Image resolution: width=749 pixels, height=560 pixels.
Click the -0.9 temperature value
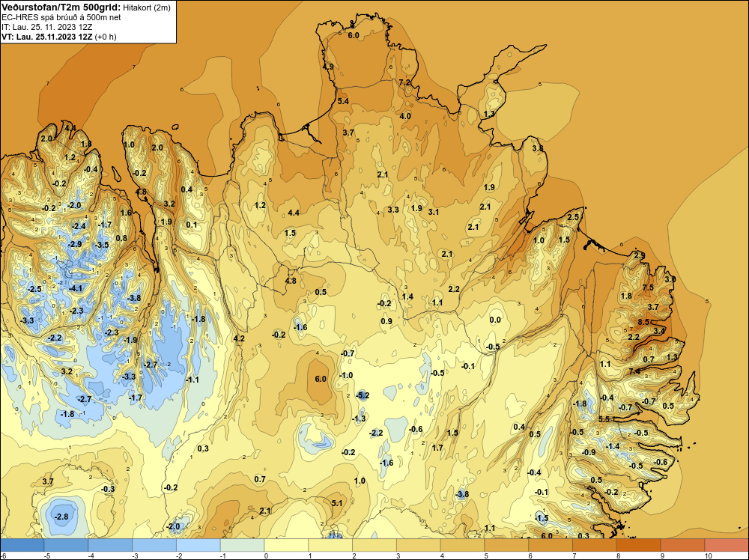[589, 452]
